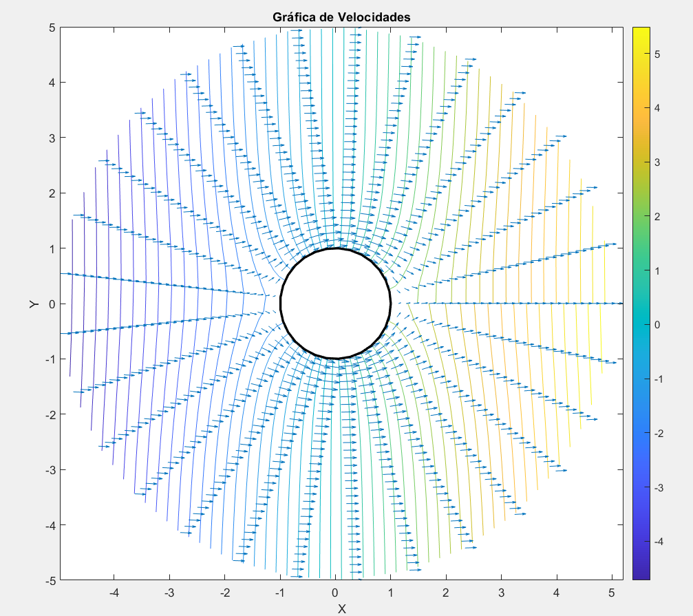Click the X axis tick label 5

[612, 592]
